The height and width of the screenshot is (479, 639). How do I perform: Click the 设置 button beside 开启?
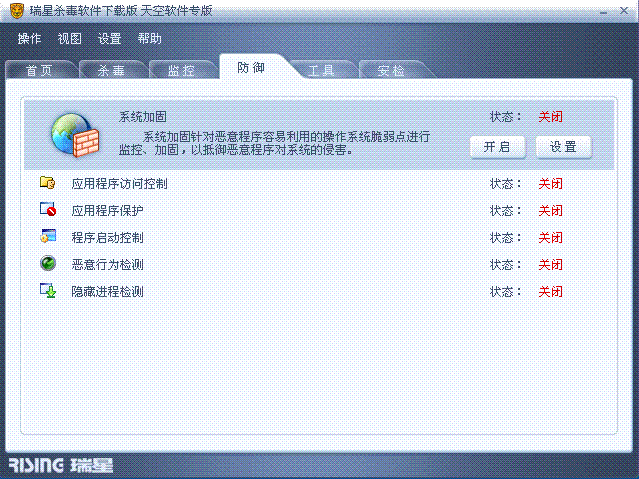point(563,147)
